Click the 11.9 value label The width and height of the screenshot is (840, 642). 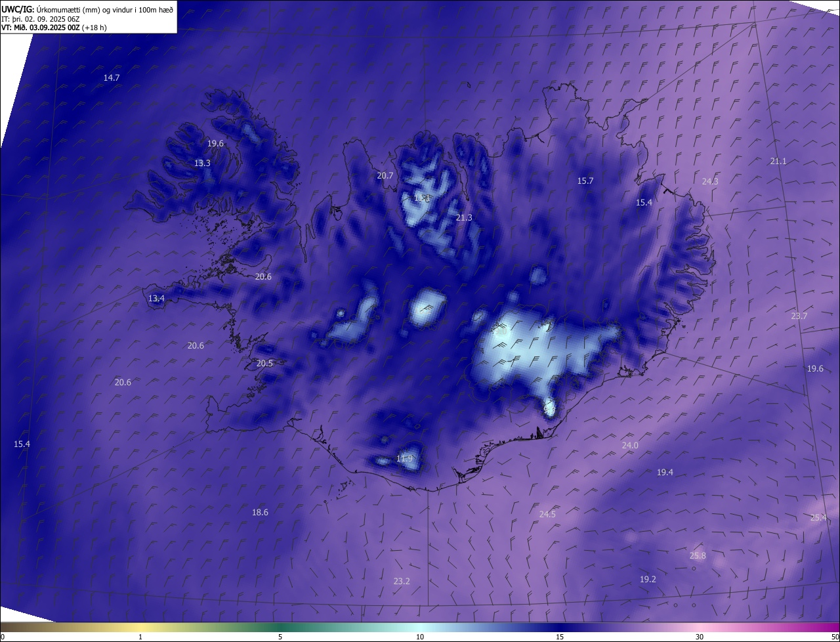pos(405,458)
